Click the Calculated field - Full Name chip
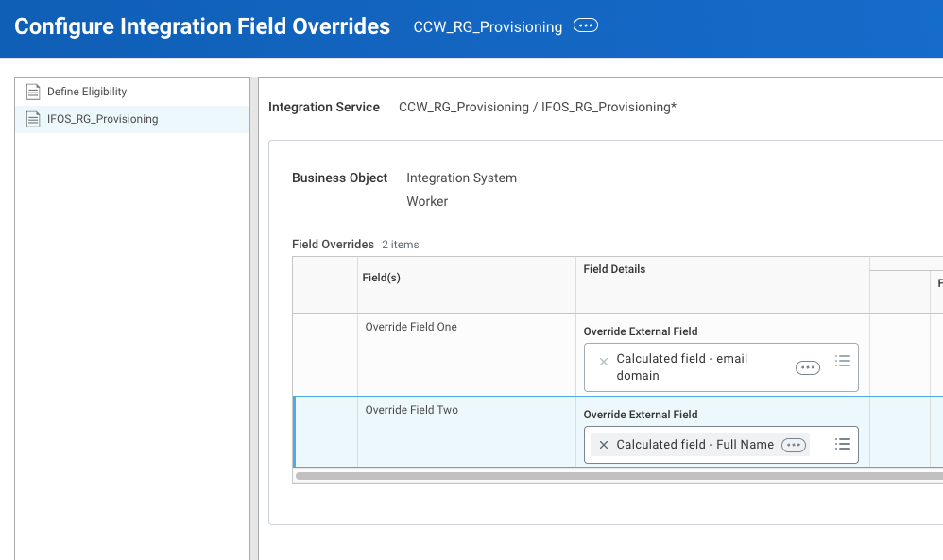 pyautogui.click(x=700, y=445)
